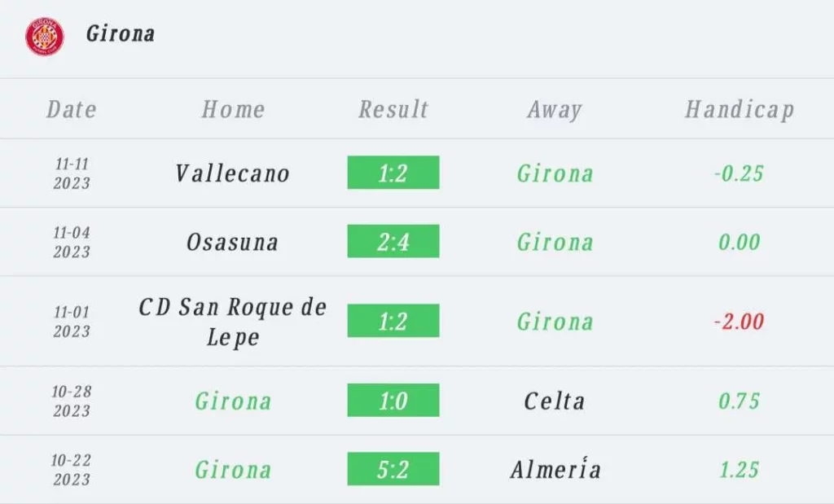Select the 10-28 2023 match date
This screenshot has width=834, height=504.
tap(72, 401)
